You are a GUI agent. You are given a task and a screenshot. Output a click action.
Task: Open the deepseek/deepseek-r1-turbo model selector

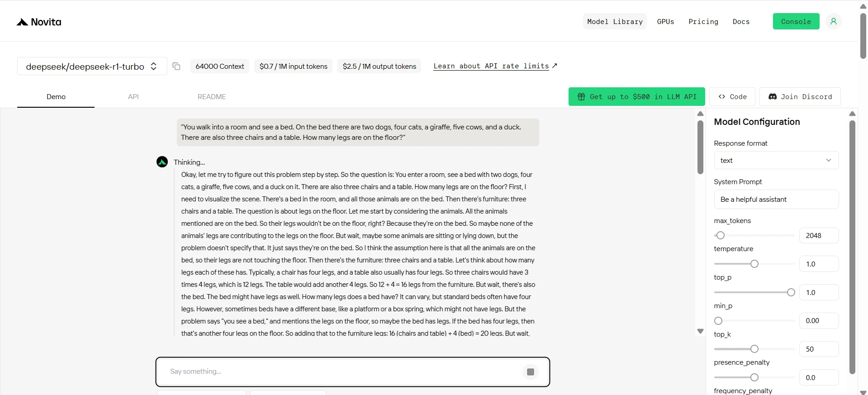pyautogui.click(x=92, y=67)
